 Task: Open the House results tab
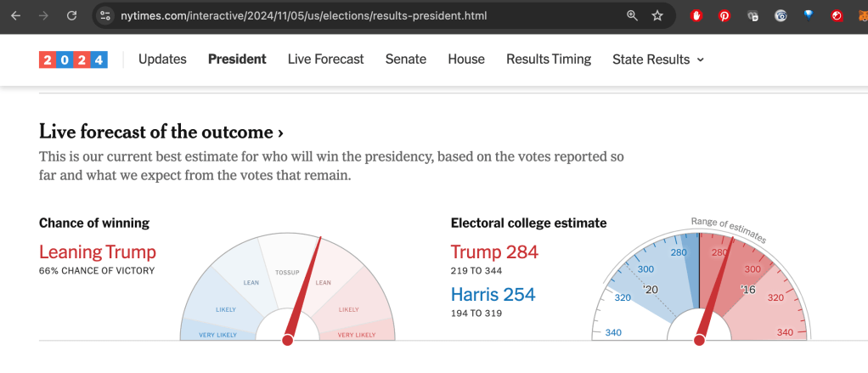(x=466, y=59)
